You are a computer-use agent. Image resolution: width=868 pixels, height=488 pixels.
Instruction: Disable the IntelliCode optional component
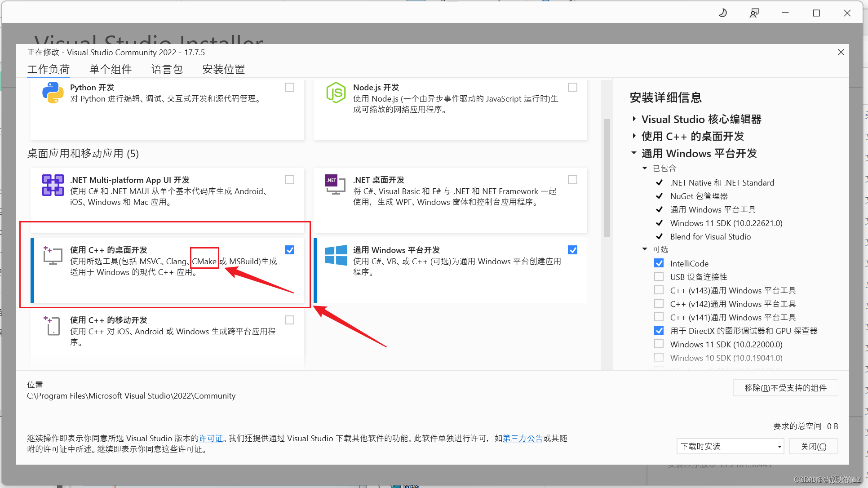659,263
